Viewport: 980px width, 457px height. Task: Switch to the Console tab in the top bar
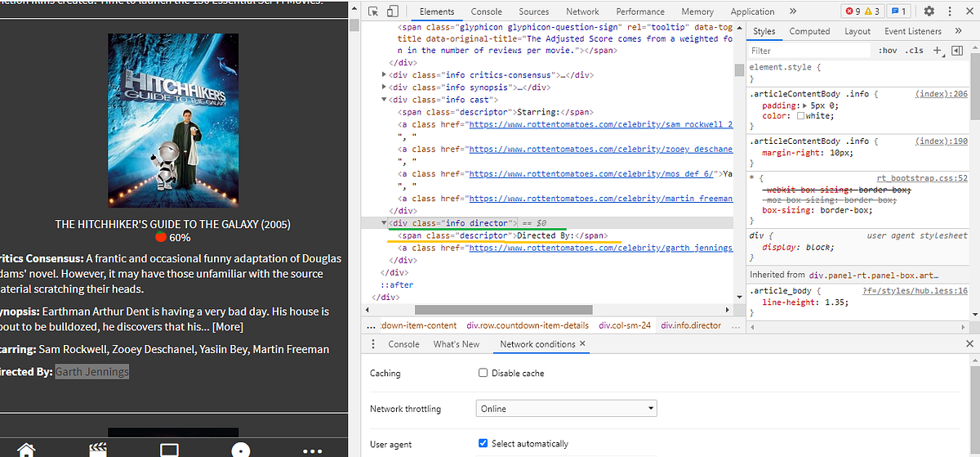(x=487, y=11)
